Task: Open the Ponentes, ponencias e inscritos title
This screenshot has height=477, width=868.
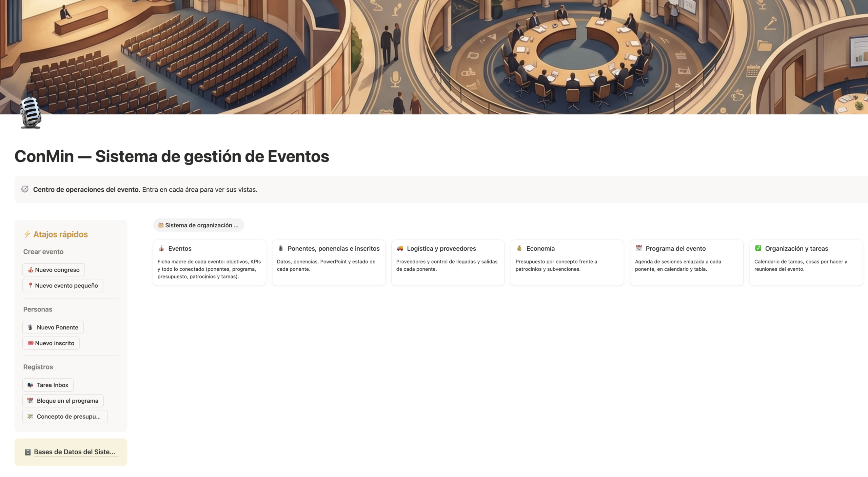Action: (x=334, y=248)
